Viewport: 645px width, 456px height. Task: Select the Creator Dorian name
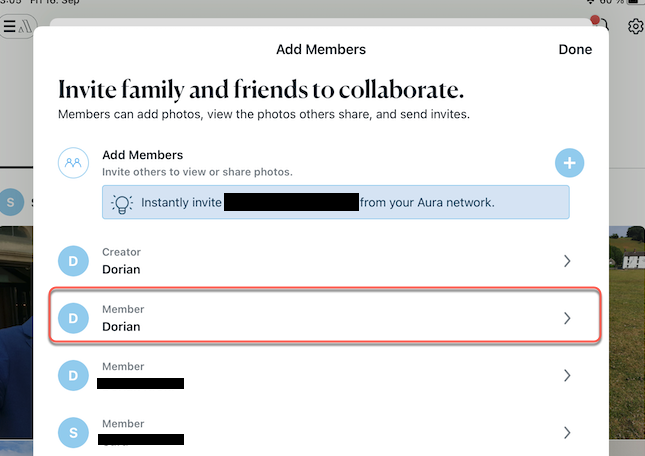point(121,269)
